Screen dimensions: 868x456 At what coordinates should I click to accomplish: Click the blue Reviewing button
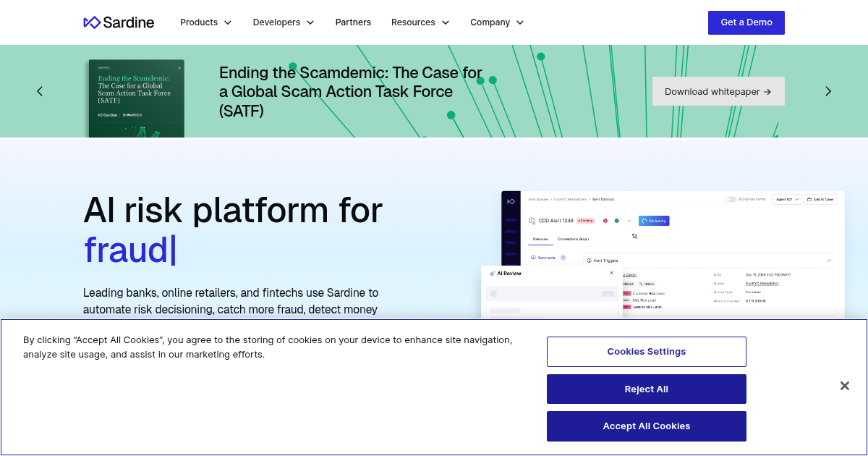click(654, 221)
